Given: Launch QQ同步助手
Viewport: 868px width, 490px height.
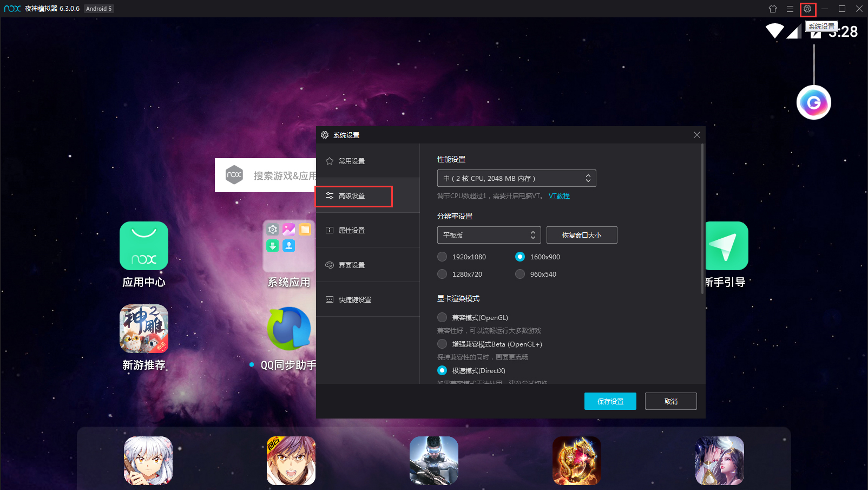Looking at the screenshot, I should coord(290,329).
